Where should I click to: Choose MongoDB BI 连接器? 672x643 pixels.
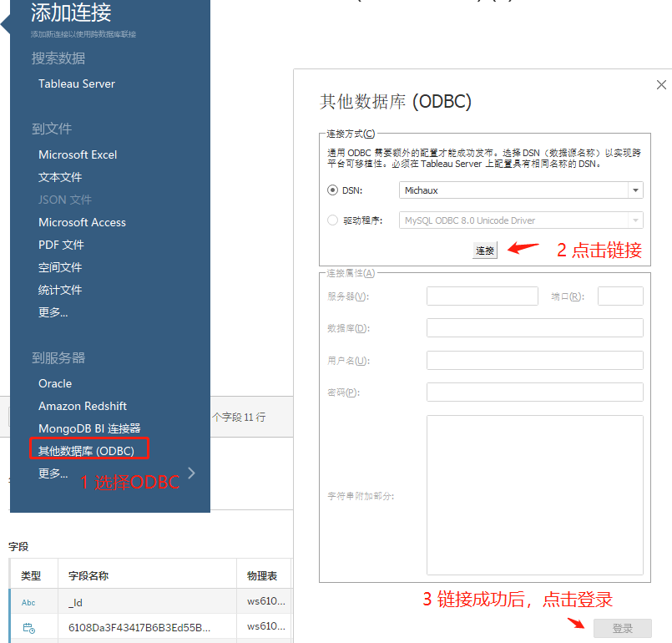pos(89,428)
